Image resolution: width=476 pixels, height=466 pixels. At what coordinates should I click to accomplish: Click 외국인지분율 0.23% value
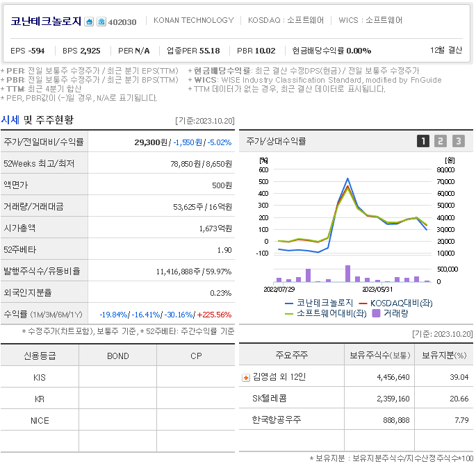pyautogui.click(x=221, y=293)
